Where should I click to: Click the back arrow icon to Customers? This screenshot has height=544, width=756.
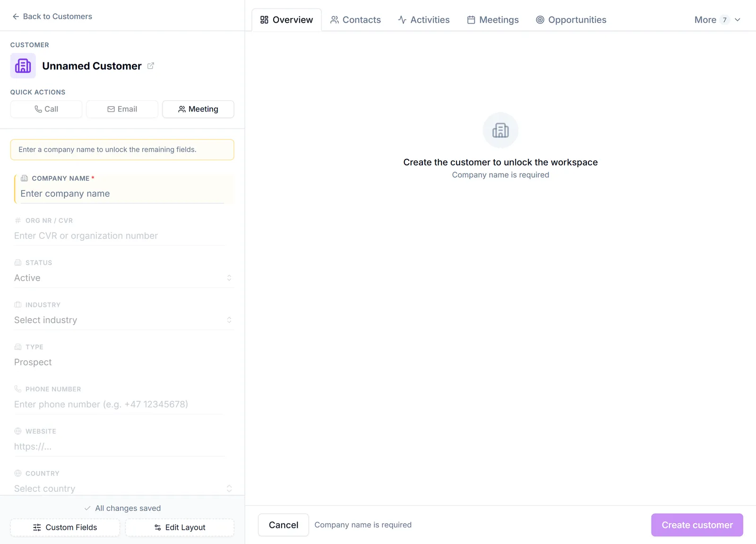tap(16, 17)
